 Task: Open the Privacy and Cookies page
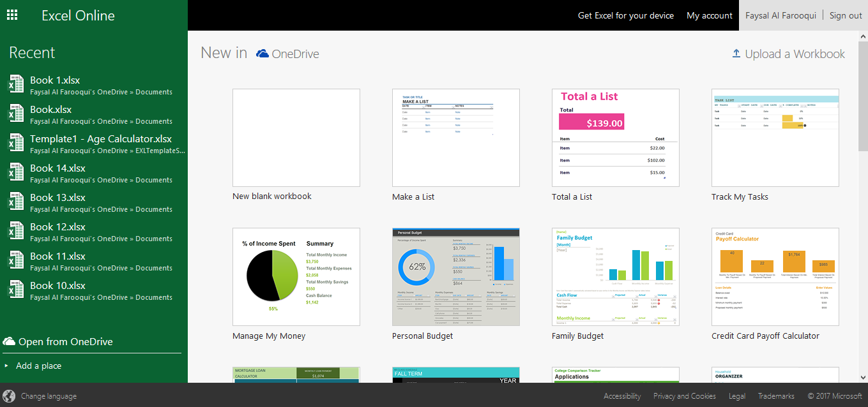point(685,396)
